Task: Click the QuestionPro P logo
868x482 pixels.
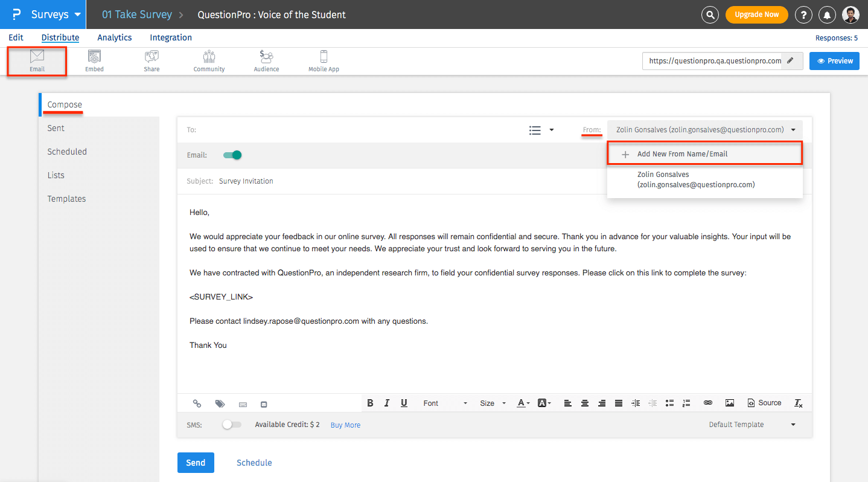Action: tap(16, 14)
